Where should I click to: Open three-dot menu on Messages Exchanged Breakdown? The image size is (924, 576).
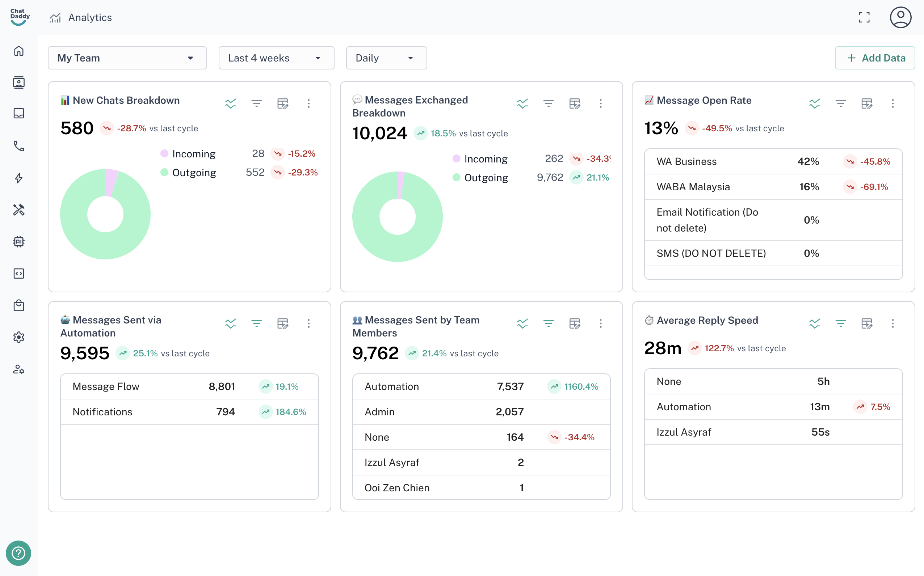600,103
